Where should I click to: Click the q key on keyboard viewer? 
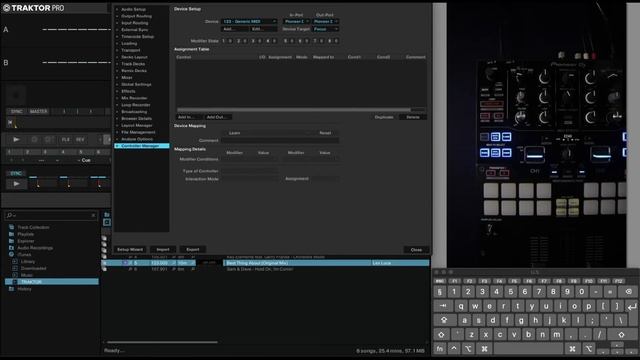[x=461, y=306]
